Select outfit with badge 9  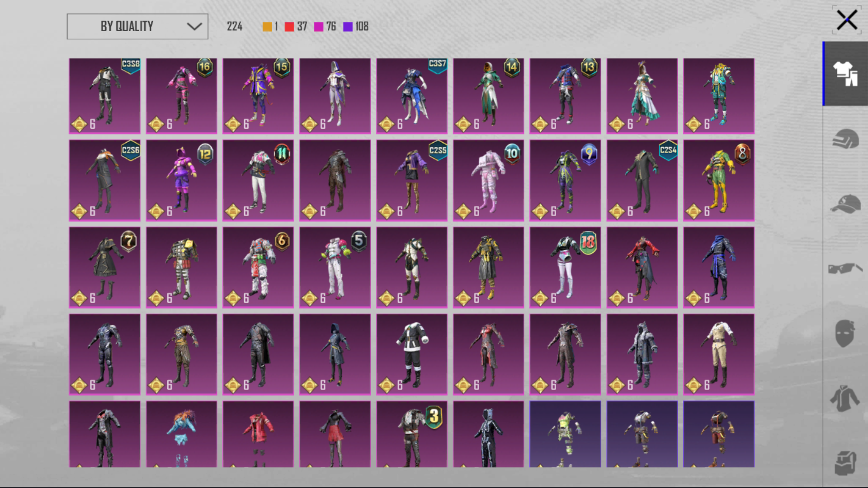[x=565, y=180]
